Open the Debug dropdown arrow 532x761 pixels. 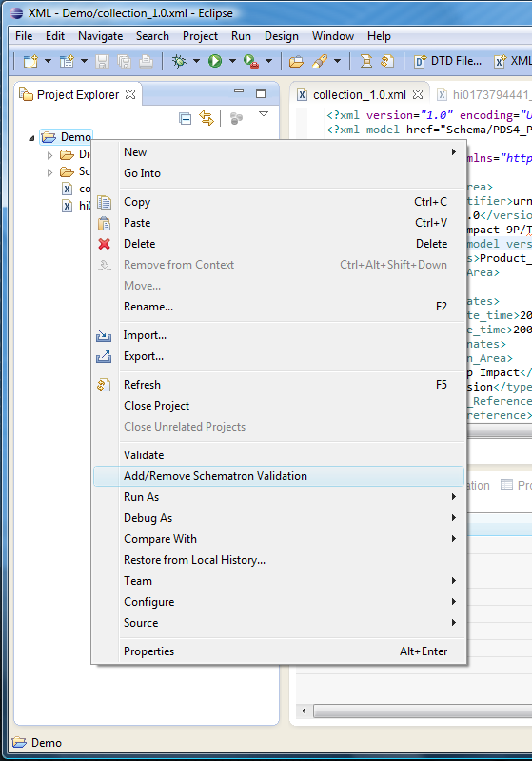click(x=196, y=61)
